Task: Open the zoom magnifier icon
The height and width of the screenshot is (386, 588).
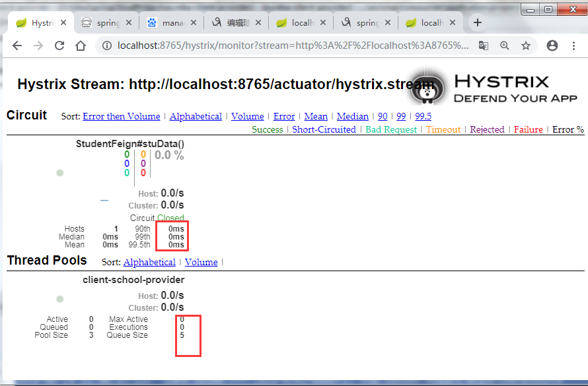Action: pos(504,46)
